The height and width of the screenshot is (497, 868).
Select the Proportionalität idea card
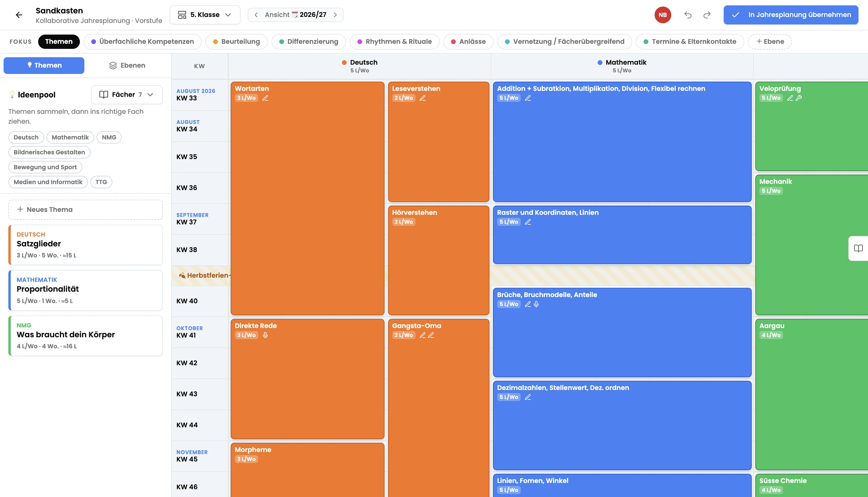click(x=85, y=290)
